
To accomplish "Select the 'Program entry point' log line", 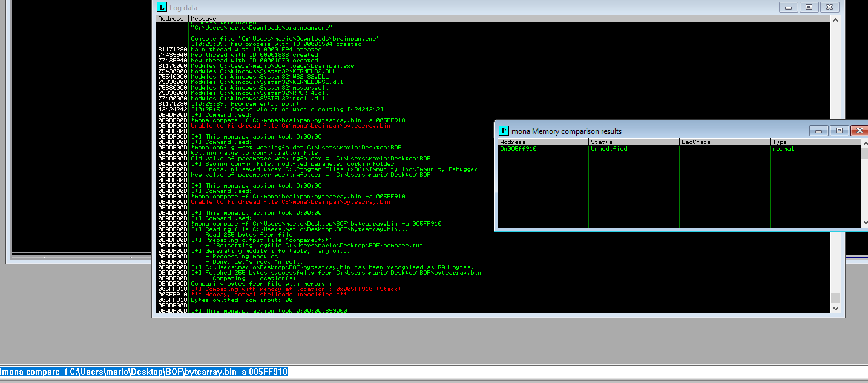I will (x=245, y=104).
